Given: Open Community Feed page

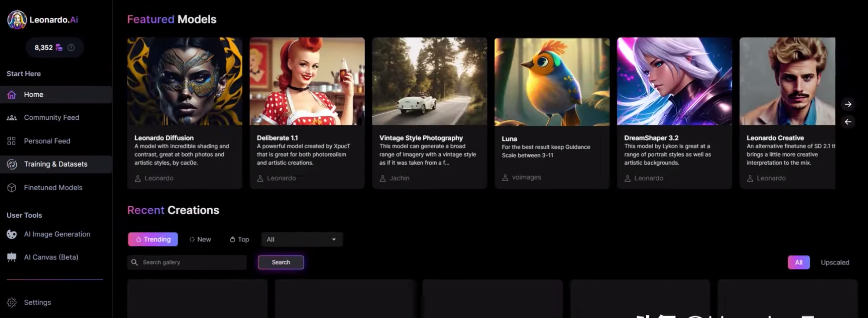Looking at the screenshot, I should pyautogui.click(x=56, y=118).
